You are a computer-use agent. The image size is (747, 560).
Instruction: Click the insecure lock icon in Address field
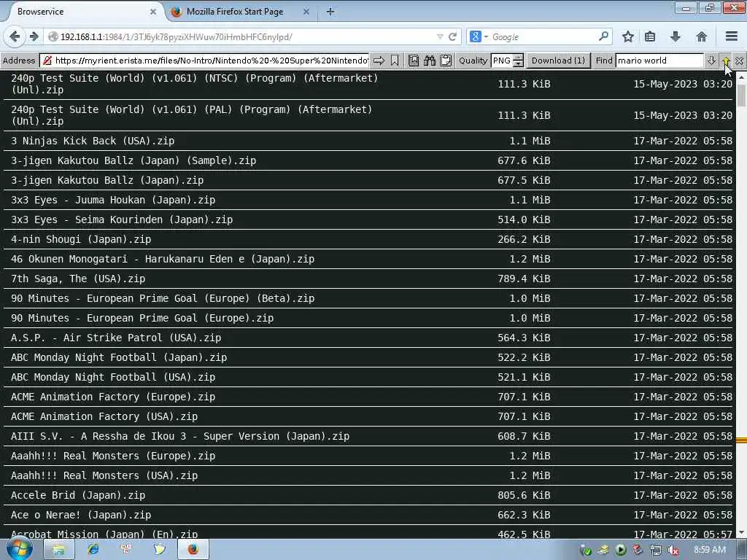point(47,61)
